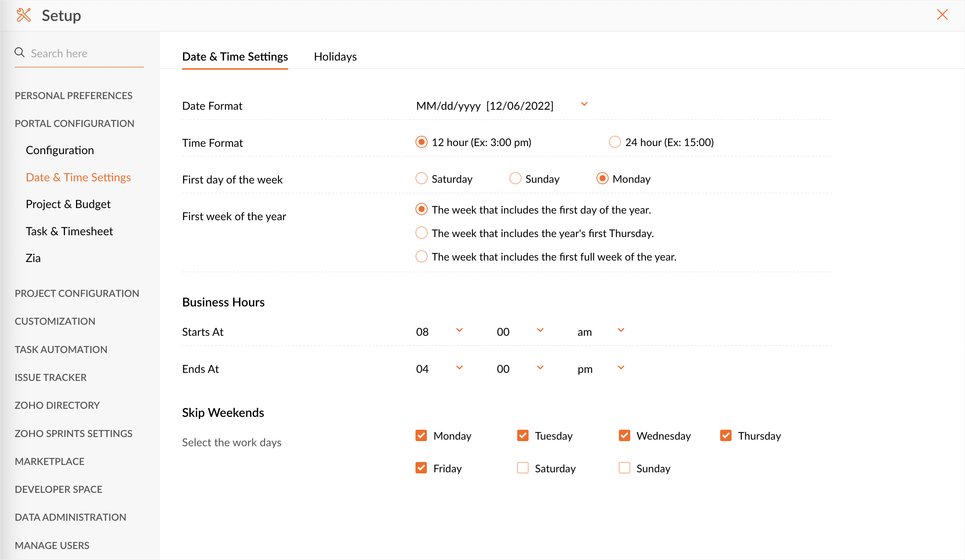Open the Zia configuration page
The image size is (965, 560).
coord(33,258)
